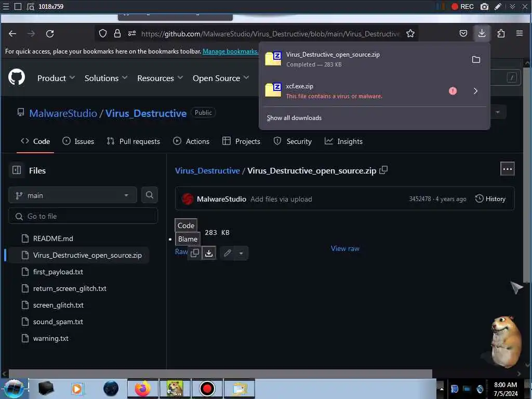Collapse the Files tree side panel icon
Screen dimensions: 532x399
[17, 170]
